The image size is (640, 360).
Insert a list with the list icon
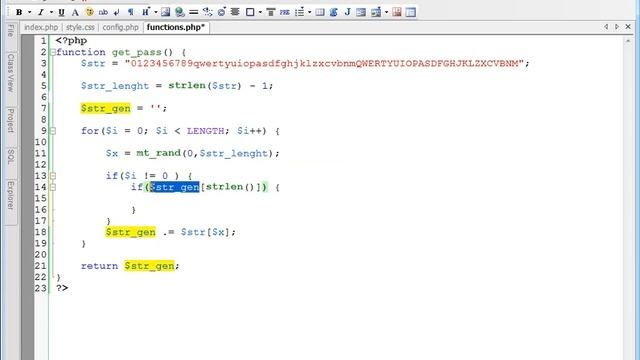(x=300, y=12)
